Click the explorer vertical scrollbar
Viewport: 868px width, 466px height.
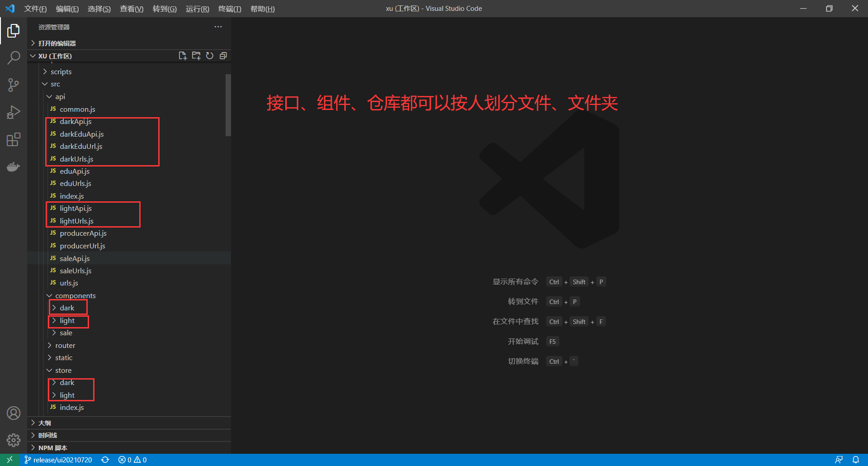(x=228, y=105)
